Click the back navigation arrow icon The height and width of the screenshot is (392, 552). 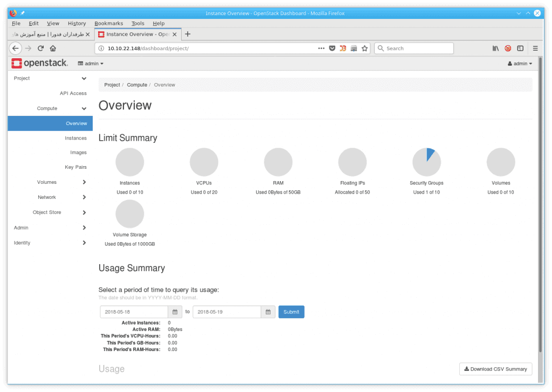click(x=15, y=48)
